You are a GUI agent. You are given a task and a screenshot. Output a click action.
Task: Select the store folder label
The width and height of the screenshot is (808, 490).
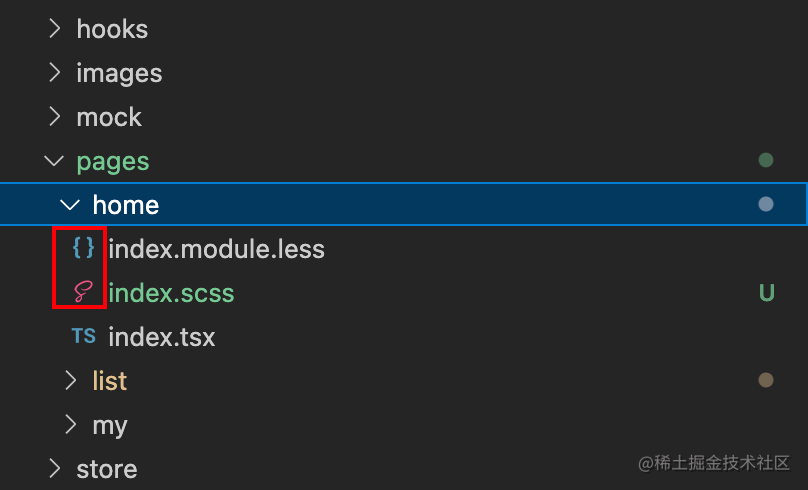tap(107, 469)
